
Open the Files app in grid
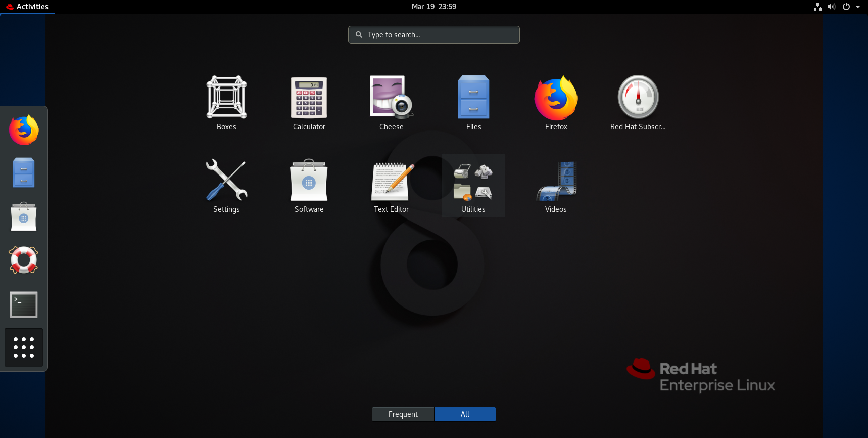[x=473, y=103]
